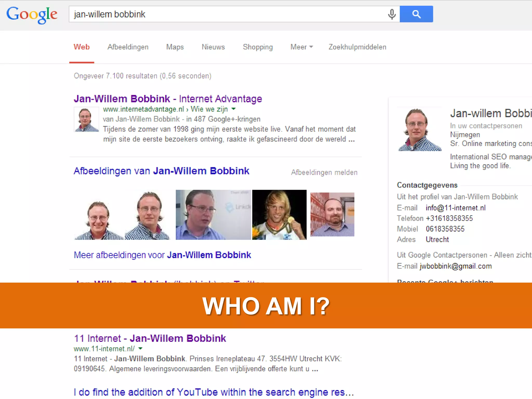Viewport: 532px width, 399px height.
Task: Expand the green arrow beside internetadvantage.nl URL
Action: pyautogui.click(x=234, y=109)
